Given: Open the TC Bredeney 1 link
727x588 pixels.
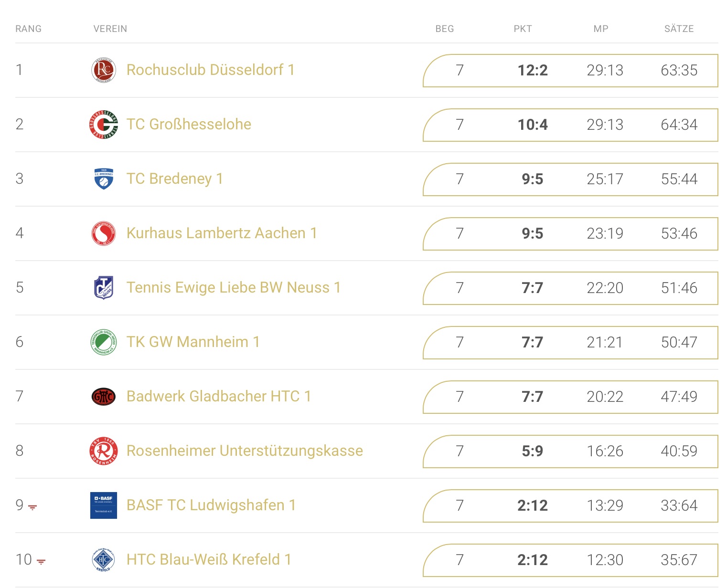Looking at the screenshot, I should [175, 179].
